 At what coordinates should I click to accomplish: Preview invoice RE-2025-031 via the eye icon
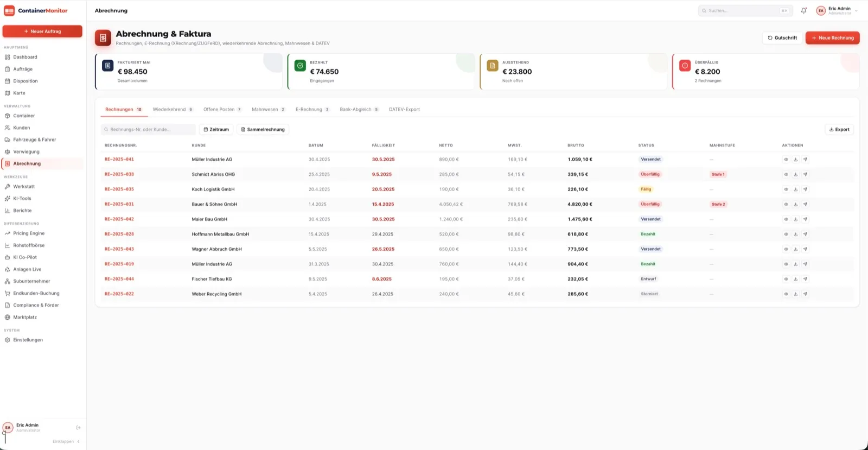click(x=786, y=204)
